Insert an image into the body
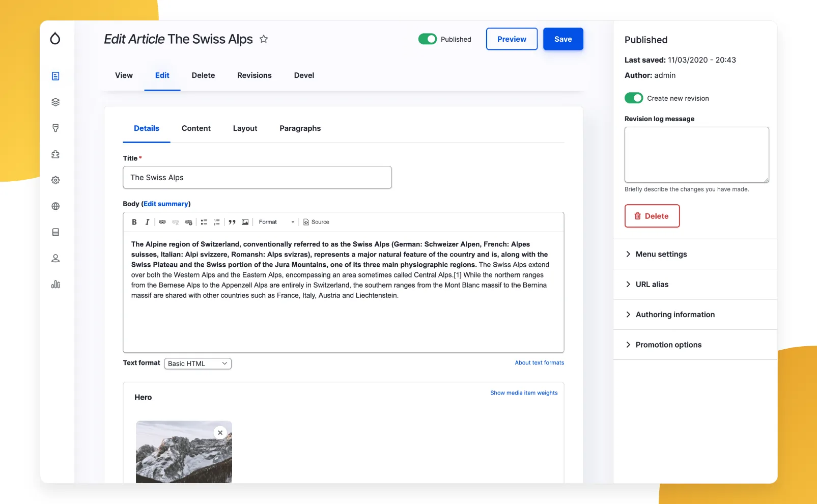This screenshot has width=817, height=504. coord(245,222)
